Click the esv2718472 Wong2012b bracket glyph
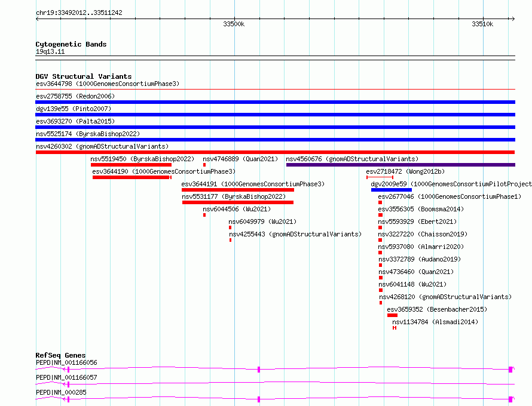Screen dimensions: 532x406 point(380,177)
